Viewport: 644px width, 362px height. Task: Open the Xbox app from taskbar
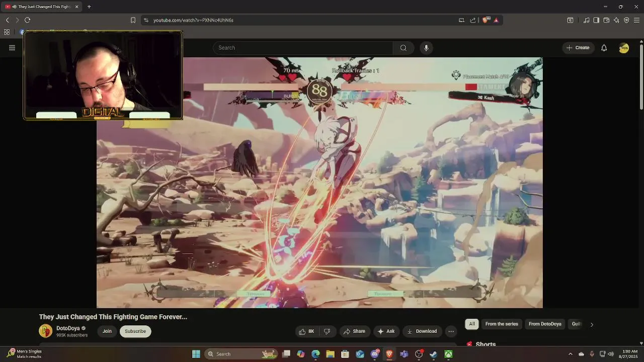coord(448,354)
